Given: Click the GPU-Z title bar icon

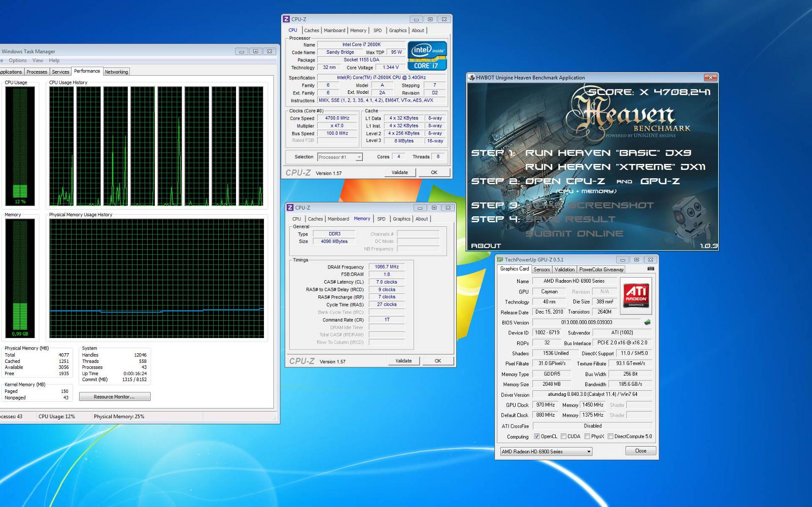Looking at the screenshot, I should [x=500, y=259].
